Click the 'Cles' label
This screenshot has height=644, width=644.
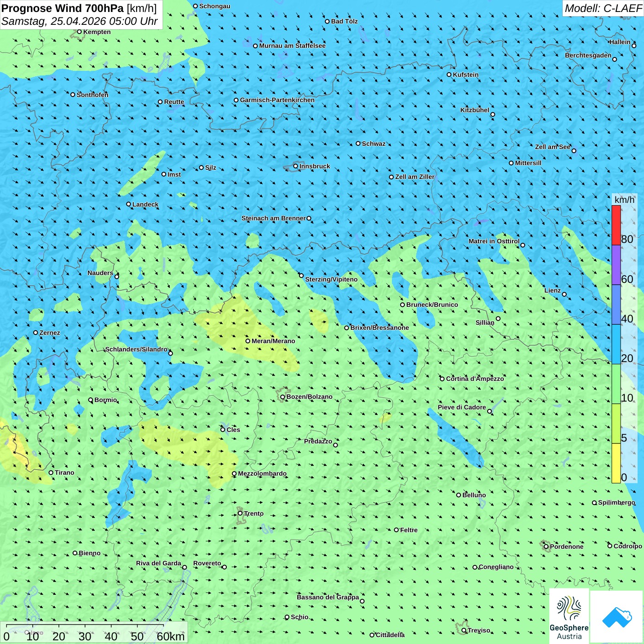[x=233, y=430]
